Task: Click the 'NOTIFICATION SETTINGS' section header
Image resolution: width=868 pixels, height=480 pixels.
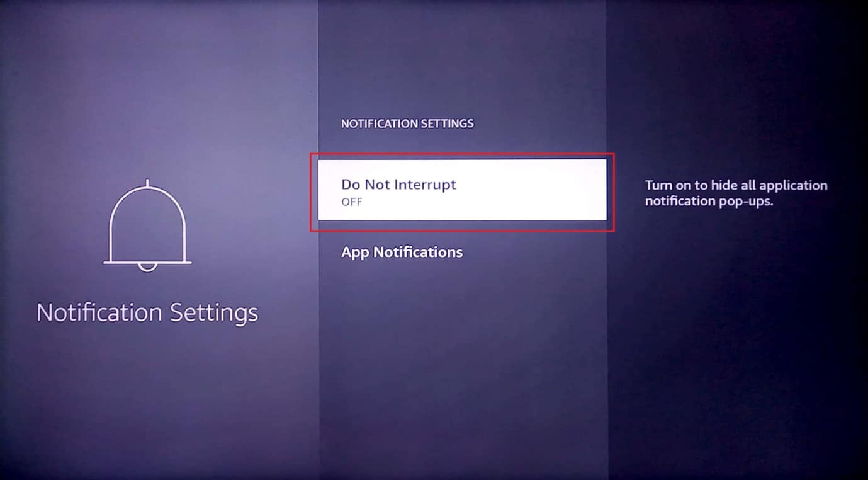Action: point(407,124)
